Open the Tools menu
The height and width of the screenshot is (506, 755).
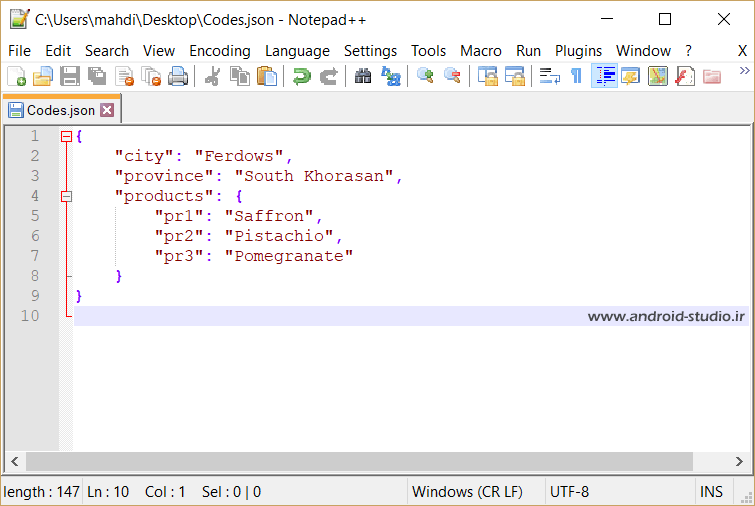[x=428, y=51]
